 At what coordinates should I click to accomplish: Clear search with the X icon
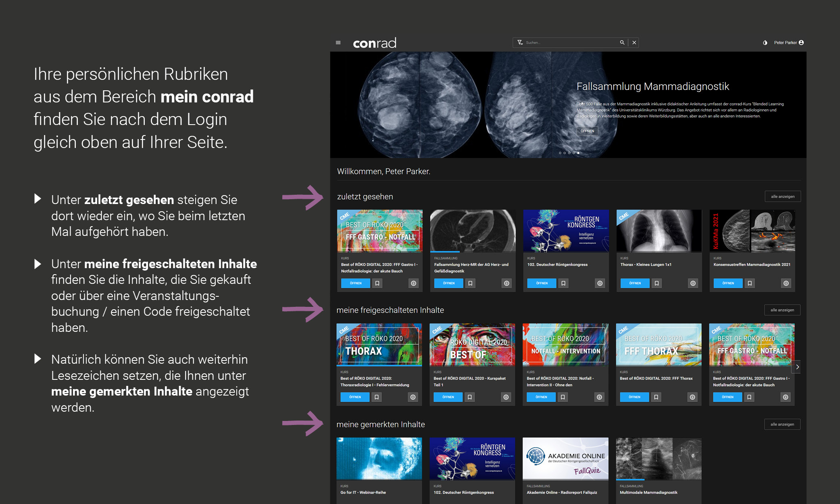coord(634,42)
